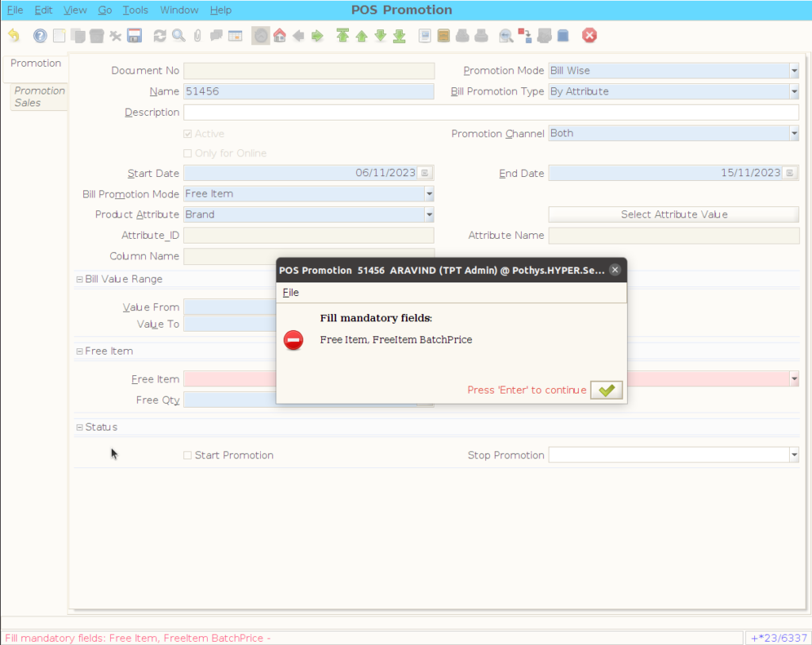Open the Bill Promotion Type dropdown

(x=794, y=92)
